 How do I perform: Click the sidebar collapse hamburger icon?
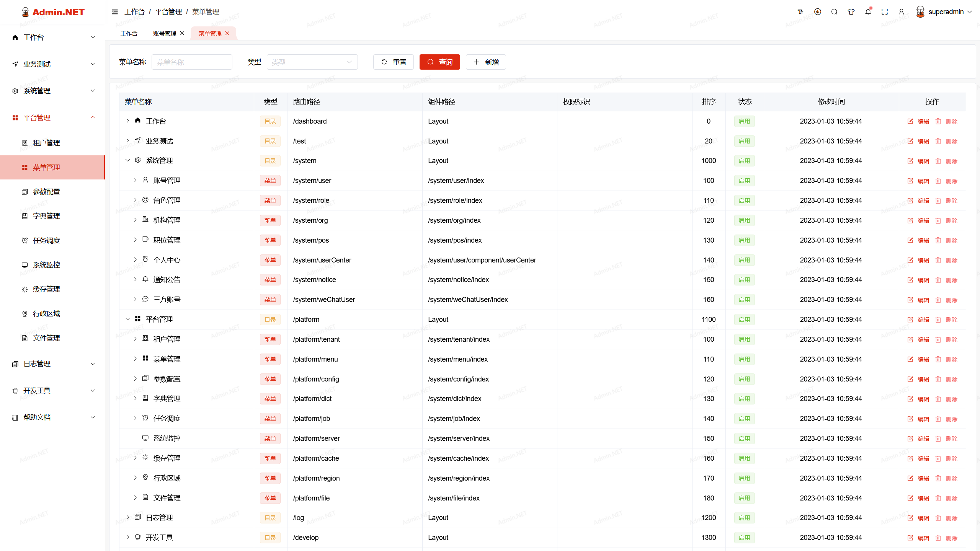point(114,12)
